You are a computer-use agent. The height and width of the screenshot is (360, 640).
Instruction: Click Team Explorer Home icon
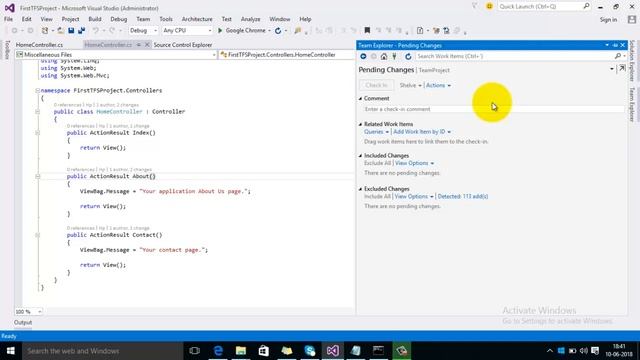pyautogui.click(x=384, y=56)
